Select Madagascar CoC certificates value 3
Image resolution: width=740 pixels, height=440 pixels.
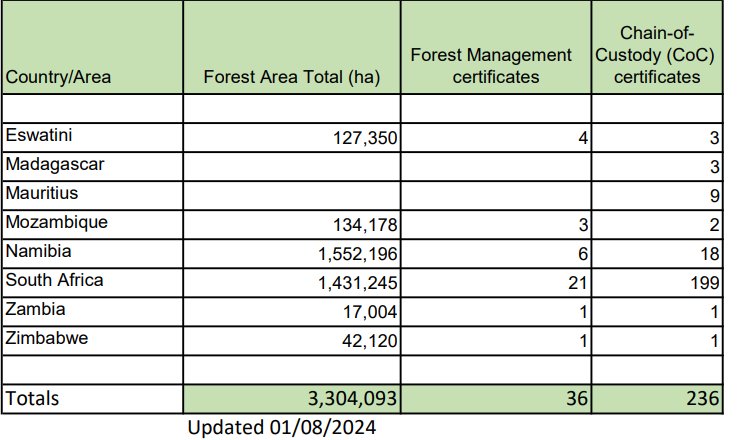pyautogui.click(x=714, y=167)
